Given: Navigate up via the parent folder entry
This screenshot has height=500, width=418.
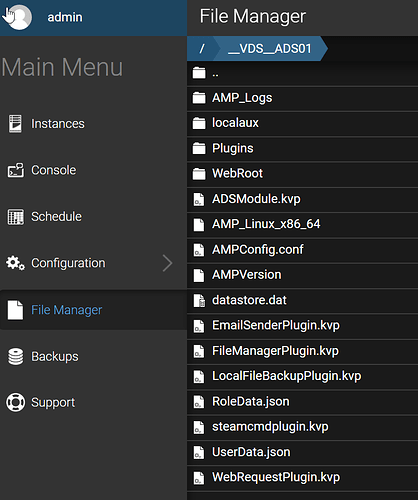Looking at the screenshot, I should (302, 74).
